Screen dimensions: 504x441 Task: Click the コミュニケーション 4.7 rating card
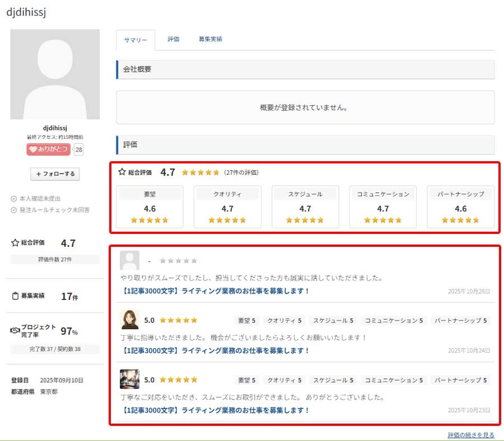coord(383,207)
